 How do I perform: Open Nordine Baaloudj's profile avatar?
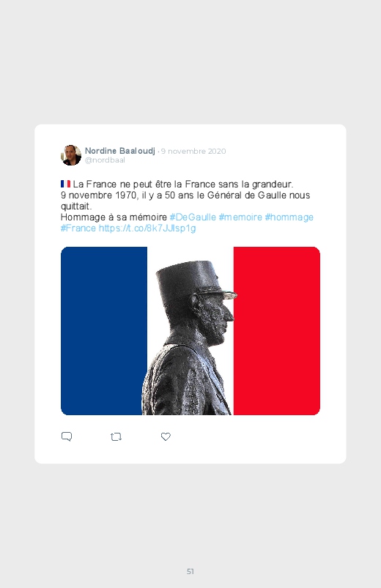(x=71, y=155)
